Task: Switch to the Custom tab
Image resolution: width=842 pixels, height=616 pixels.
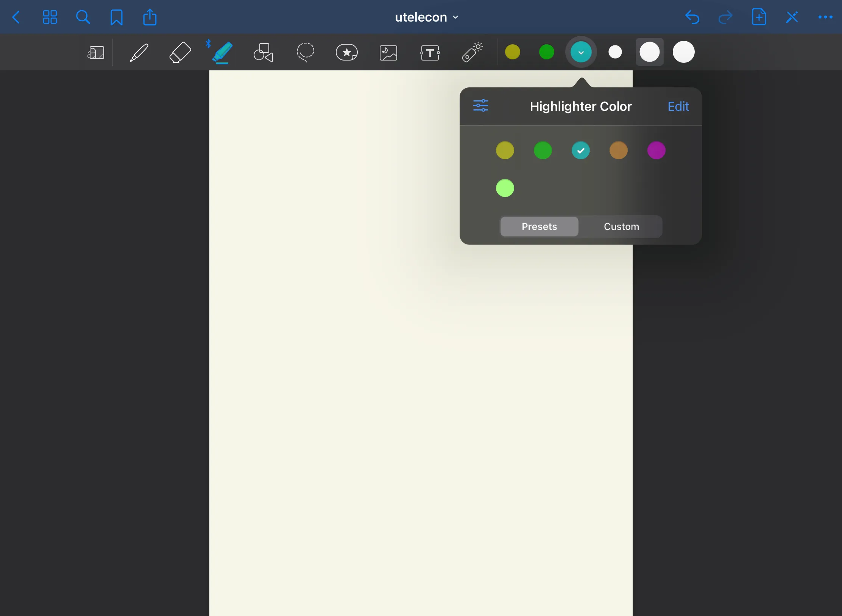Action: (x=621, y=227)
